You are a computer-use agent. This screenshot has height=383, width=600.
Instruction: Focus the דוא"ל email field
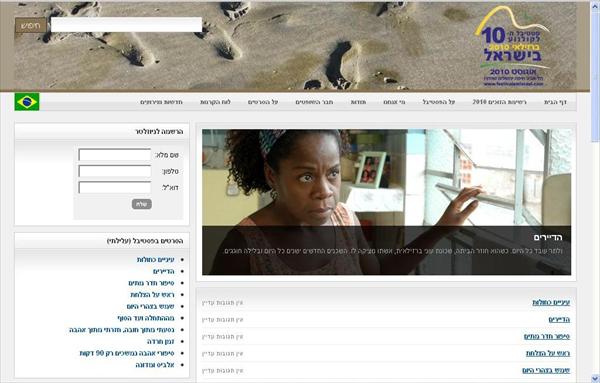[114, 187]
